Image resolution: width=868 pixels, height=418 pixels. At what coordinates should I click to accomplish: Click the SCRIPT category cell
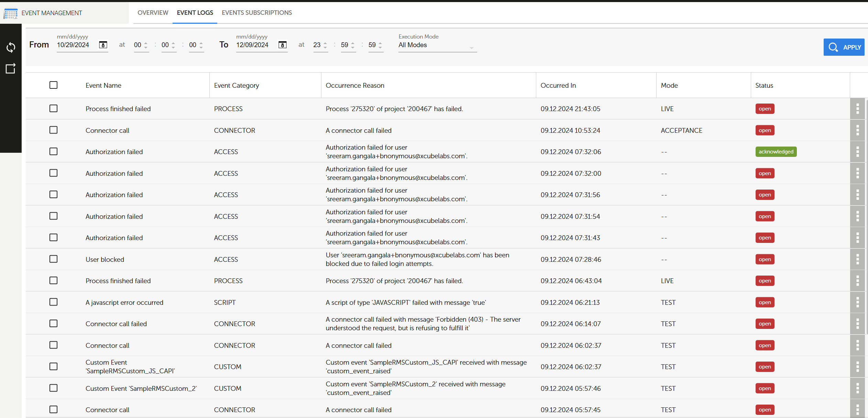[225, 302]
